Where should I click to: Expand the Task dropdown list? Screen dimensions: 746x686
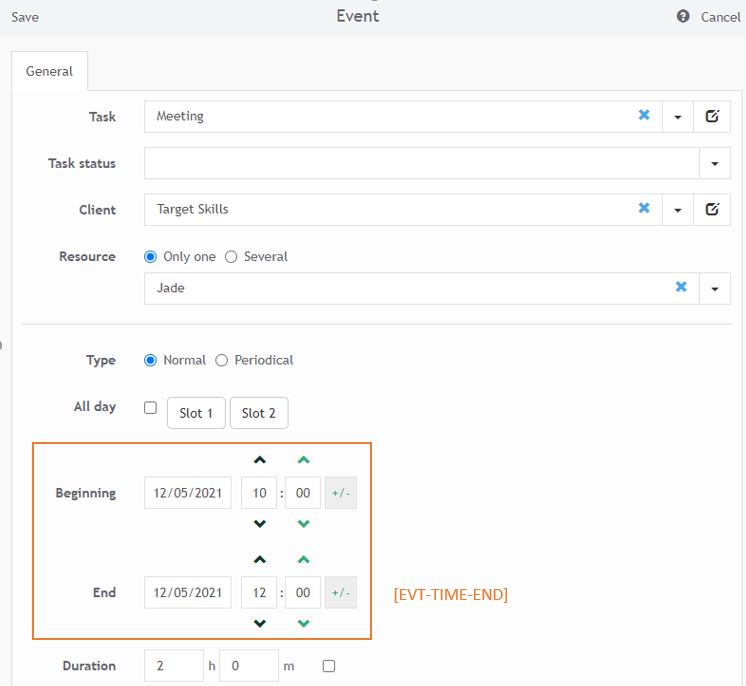[x=677, y=117]
